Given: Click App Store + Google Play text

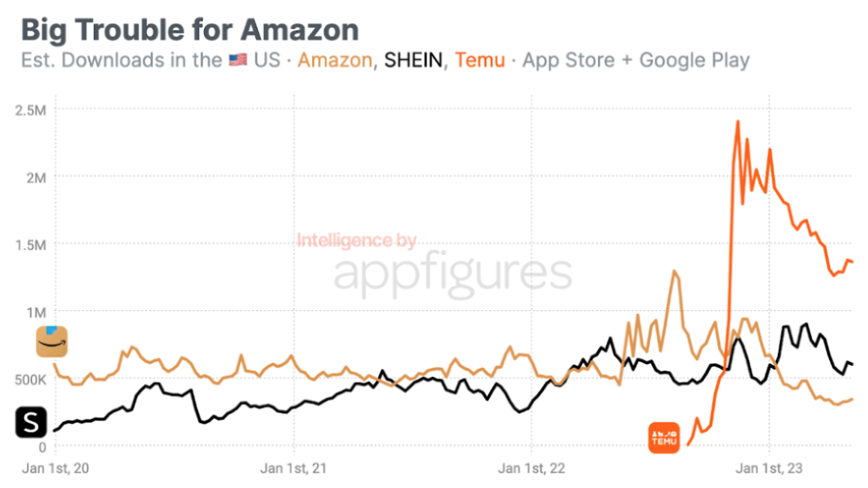Looking at the screenshot, I should [636, 60].
